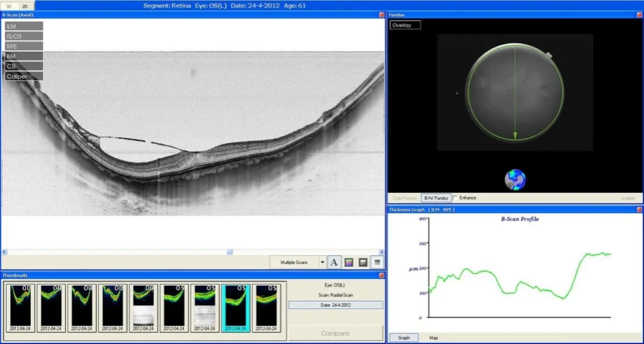This screenshot has height=344, width=644.
Task: Toggle the RPE layer segmentation
Action: [24, 46]
